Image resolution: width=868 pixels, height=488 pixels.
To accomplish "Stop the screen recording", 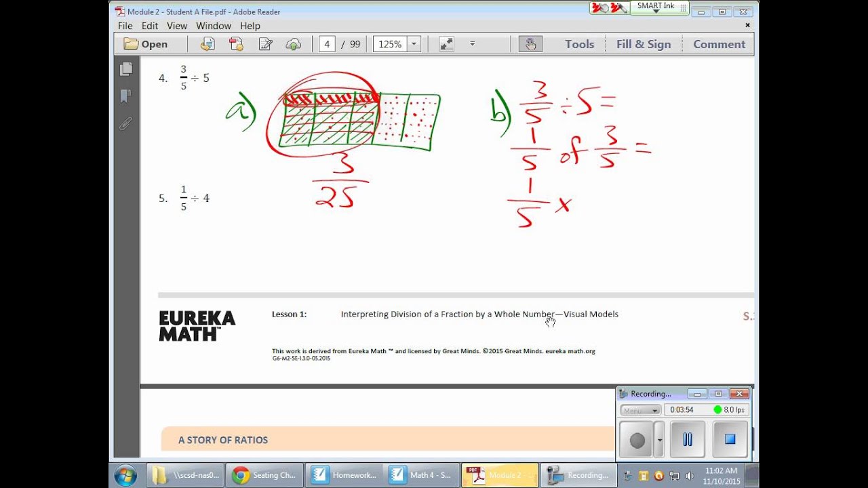I will pyautogui.click(x=730, y=439).
